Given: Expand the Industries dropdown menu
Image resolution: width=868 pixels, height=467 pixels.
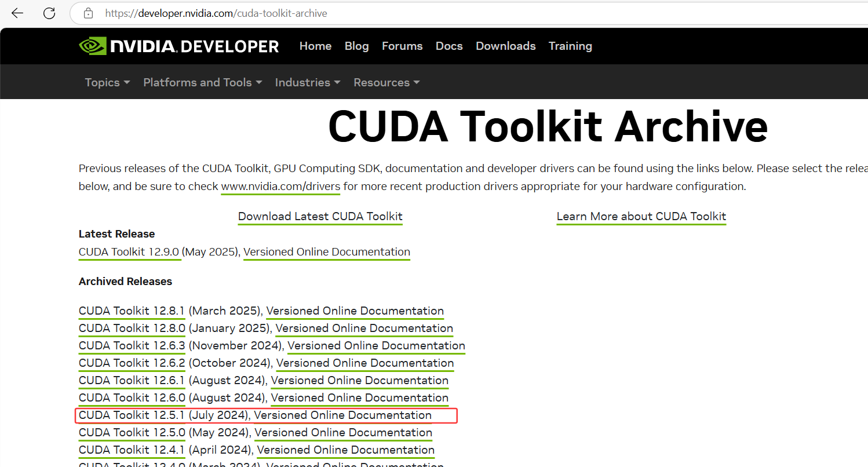Looking at the screenshot, I should point(307,82).
